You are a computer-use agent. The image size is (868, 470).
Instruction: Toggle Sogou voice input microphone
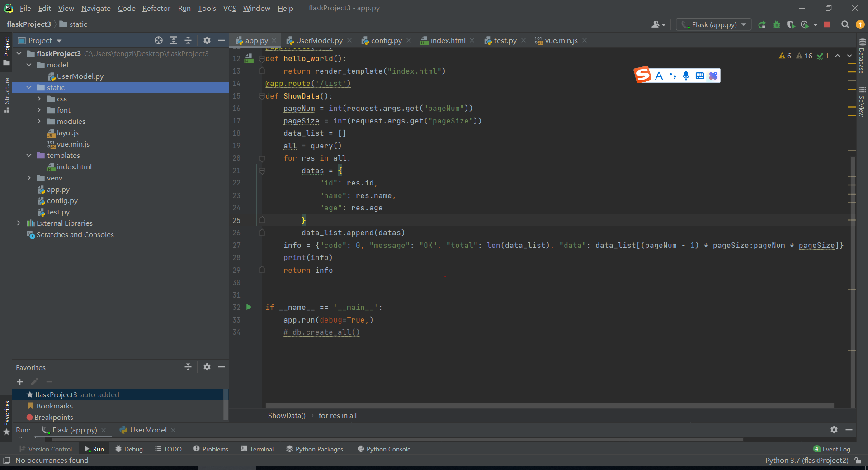pyautogui.click(x=686, y=76)
